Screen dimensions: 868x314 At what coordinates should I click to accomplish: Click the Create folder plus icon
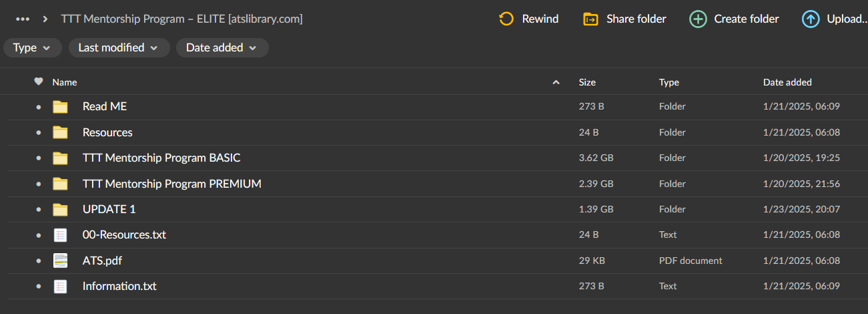click(698, 19)
